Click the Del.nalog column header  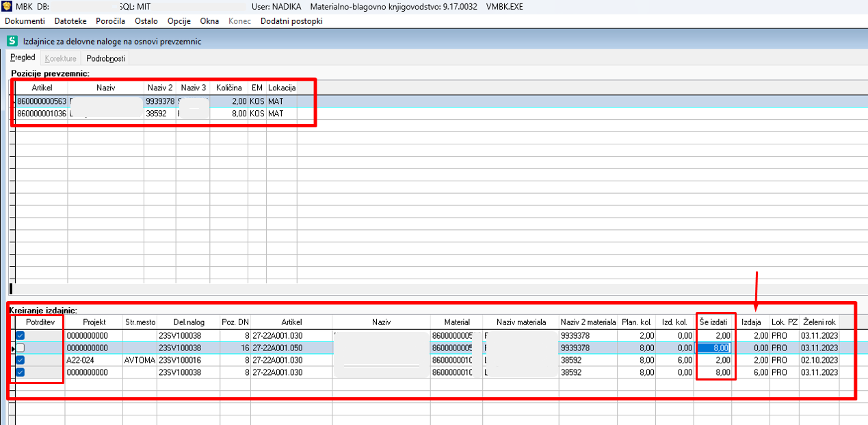click(x=189, y=322)
